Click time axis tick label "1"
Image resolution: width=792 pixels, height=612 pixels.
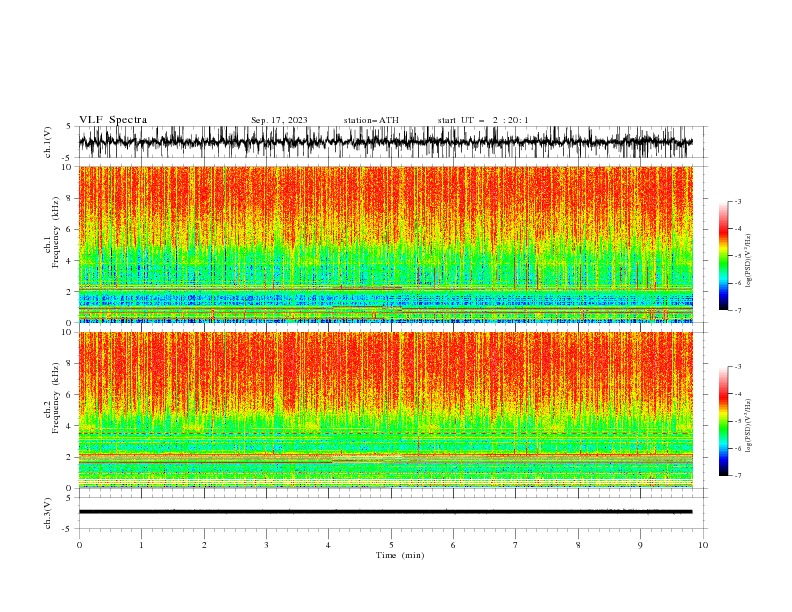click(x=141, y=545)
